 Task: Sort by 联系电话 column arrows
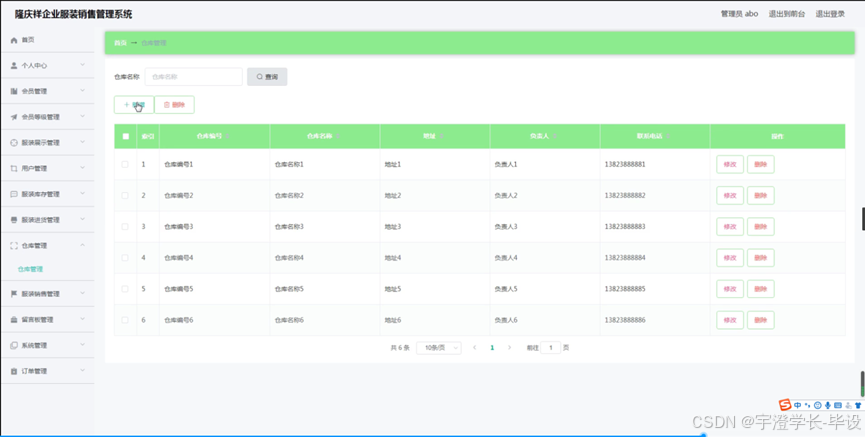[x=669, y=136]
